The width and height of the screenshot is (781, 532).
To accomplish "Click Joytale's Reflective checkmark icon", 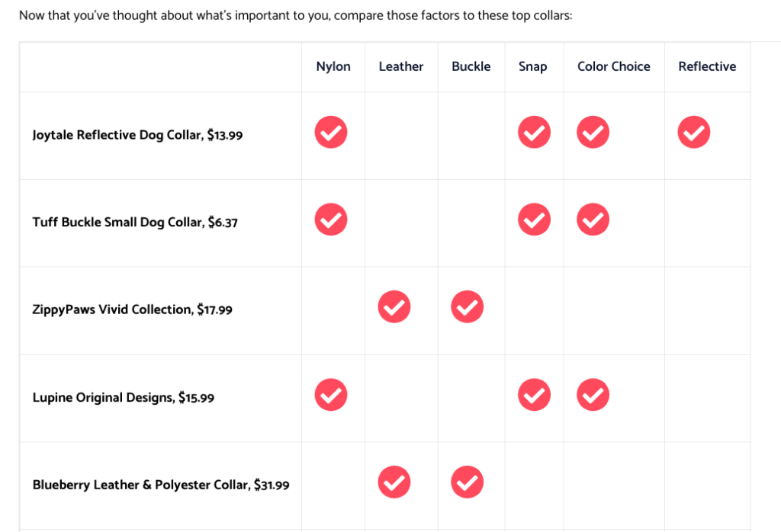I will pos(693,133).
